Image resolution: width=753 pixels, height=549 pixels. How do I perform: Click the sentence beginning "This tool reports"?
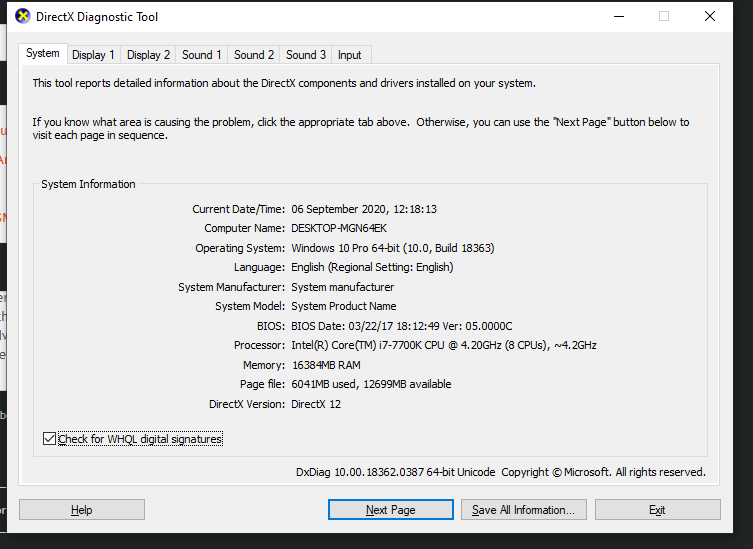click(x=284, y=83)
